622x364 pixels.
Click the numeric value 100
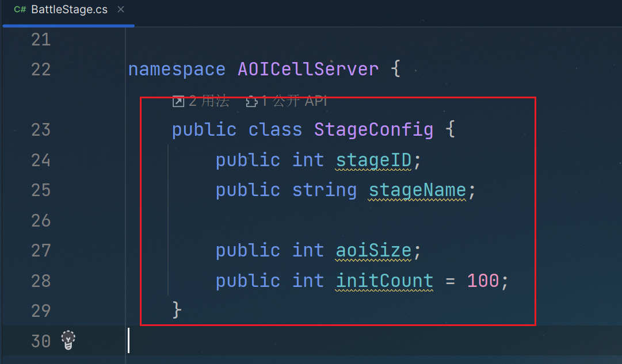click(x=483, y=281)
